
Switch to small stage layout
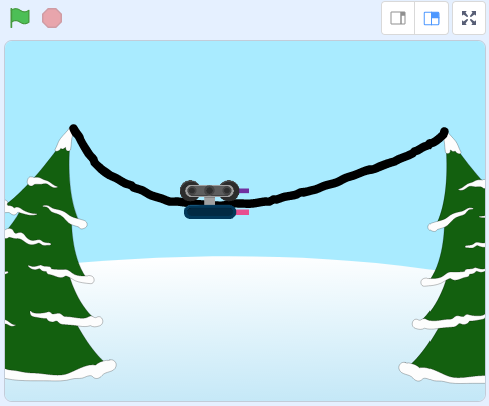pyautogui.click(x=398, y=18)
